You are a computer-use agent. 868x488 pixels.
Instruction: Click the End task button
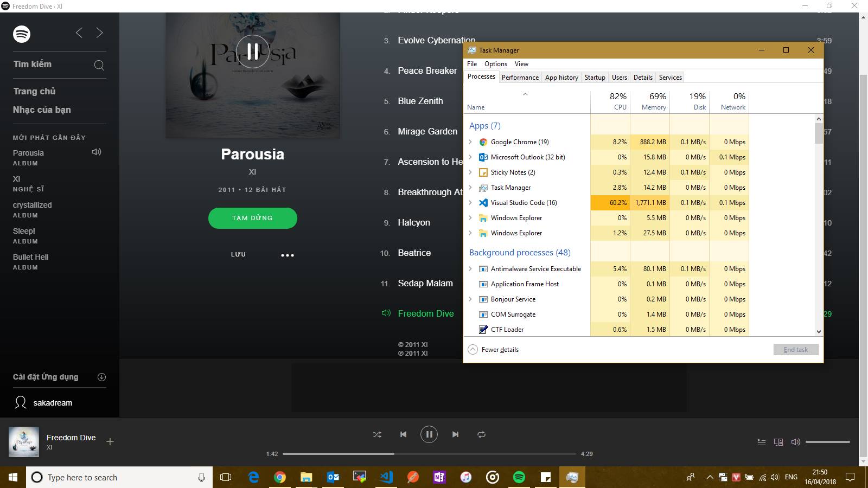796,350
